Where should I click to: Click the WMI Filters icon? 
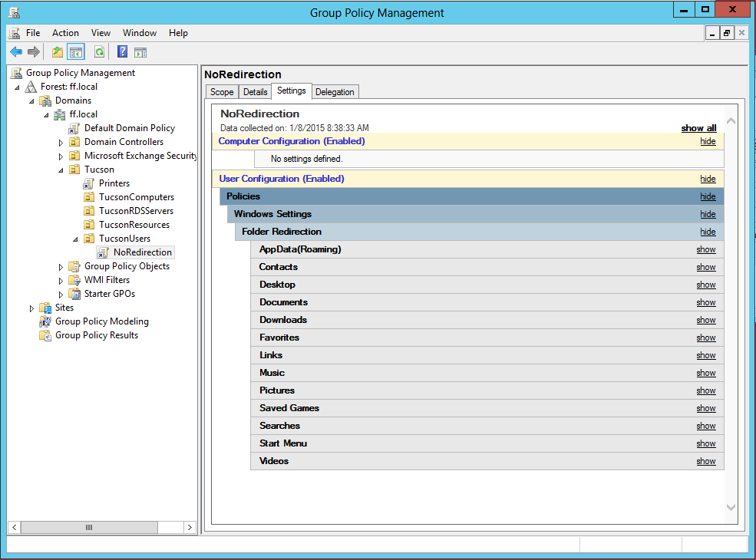(74, 280)
